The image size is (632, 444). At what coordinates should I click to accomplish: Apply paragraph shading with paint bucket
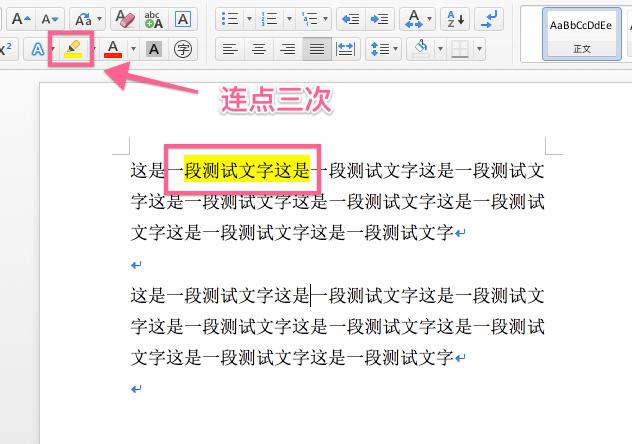tap(421, 48)
